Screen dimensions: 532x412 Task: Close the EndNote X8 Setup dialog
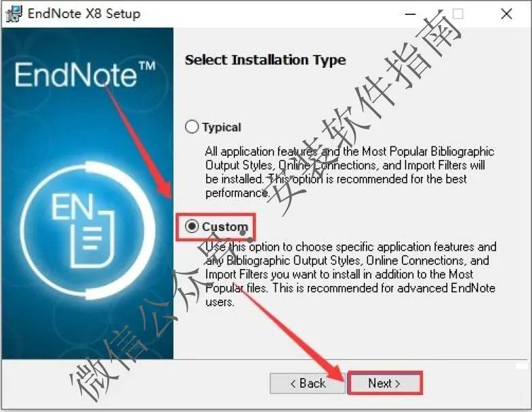tap(506, 14)
